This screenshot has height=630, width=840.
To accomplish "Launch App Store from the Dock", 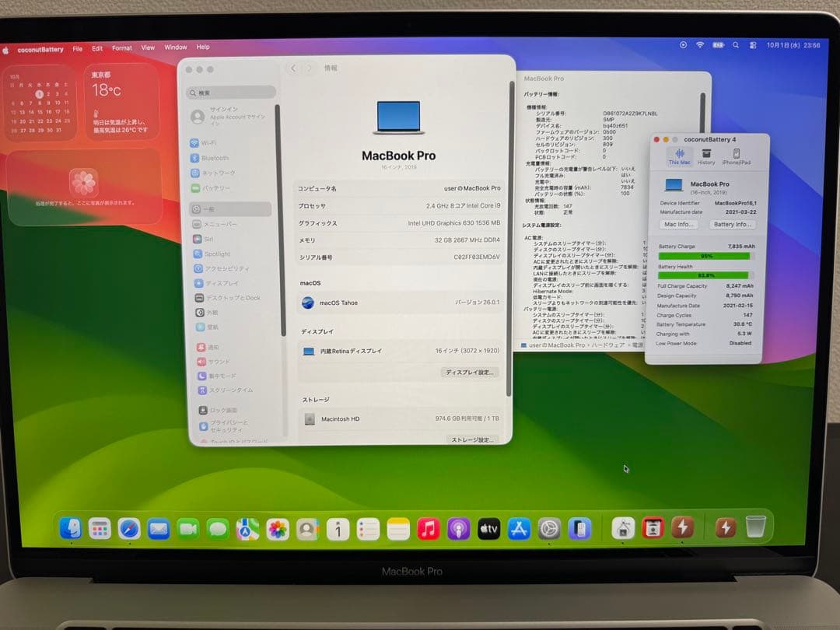I will pos(520,527).
